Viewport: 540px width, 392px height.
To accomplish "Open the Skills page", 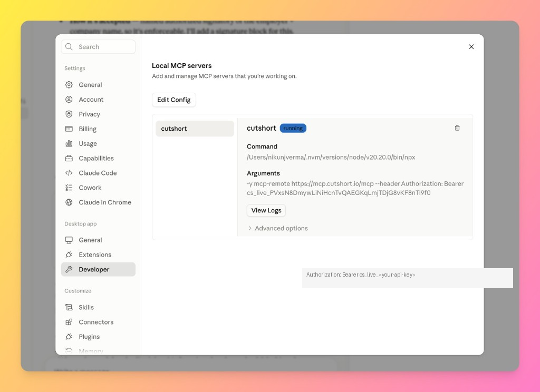I will coord(98,307).
